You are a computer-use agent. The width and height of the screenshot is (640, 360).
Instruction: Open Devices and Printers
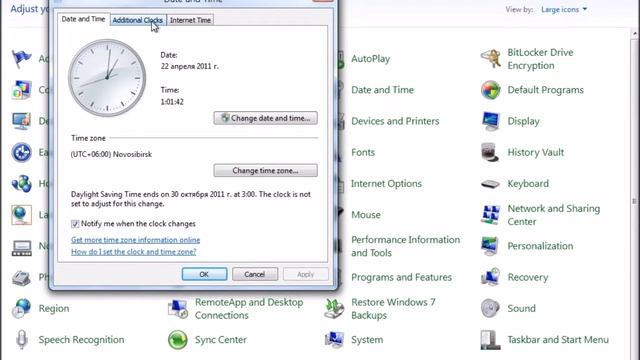tap(395, 121)
